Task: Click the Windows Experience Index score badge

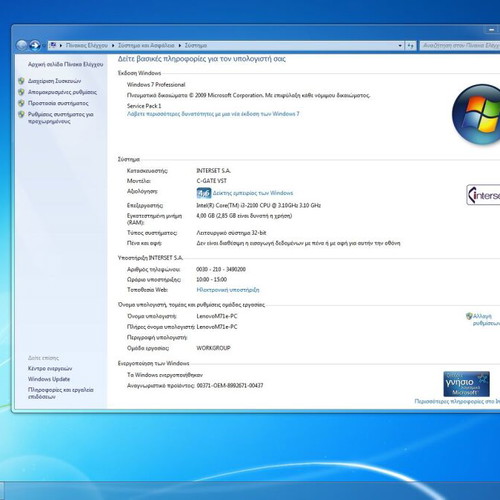Action: (204, 193)
